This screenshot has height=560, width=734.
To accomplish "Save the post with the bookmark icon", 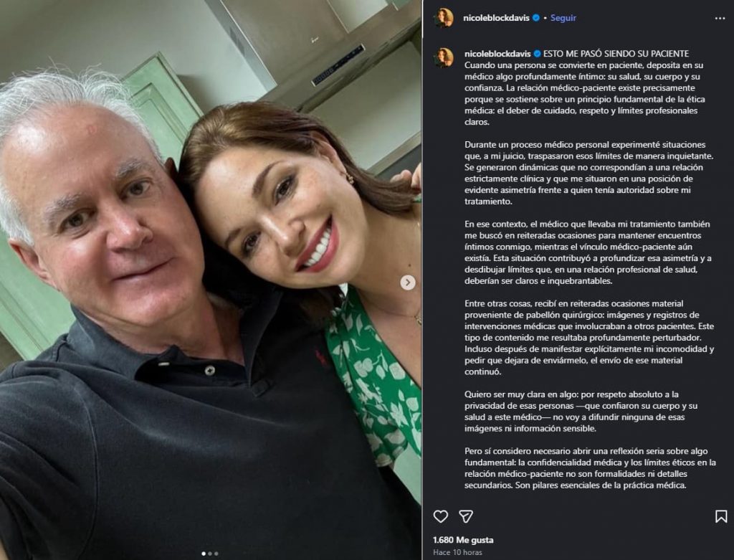I will (721, 516).
